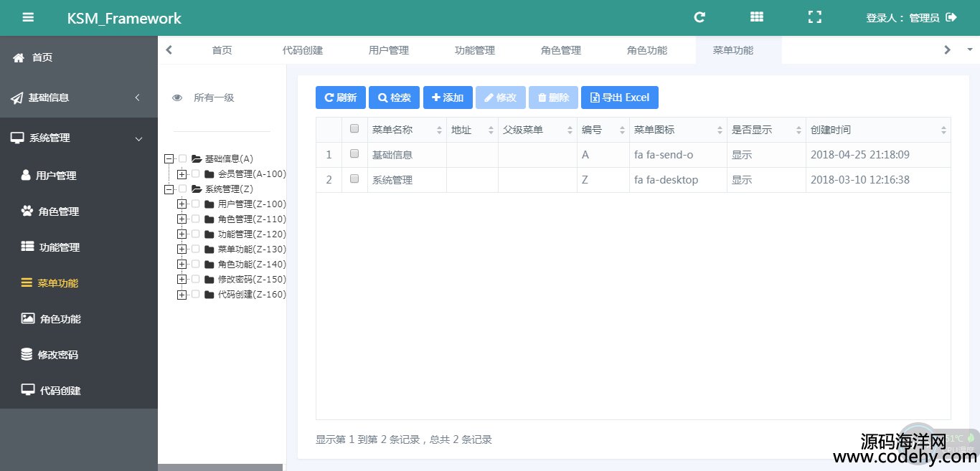Image resolution: width=980 pixels, height=471 pixels.
Task: Click the open folder icon of 系统管理(Z)
Action: tap(197, 189)
